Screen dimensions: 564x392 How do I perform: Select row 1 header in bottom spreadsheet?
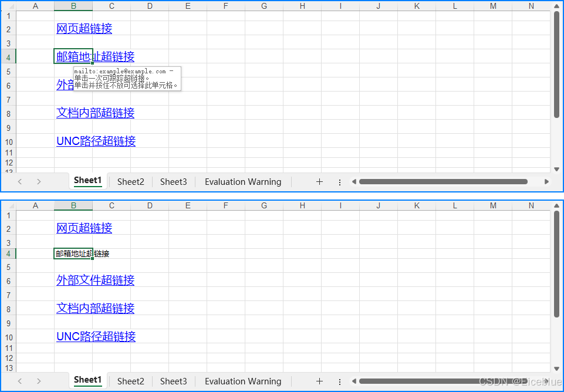[x=9, y=215]
